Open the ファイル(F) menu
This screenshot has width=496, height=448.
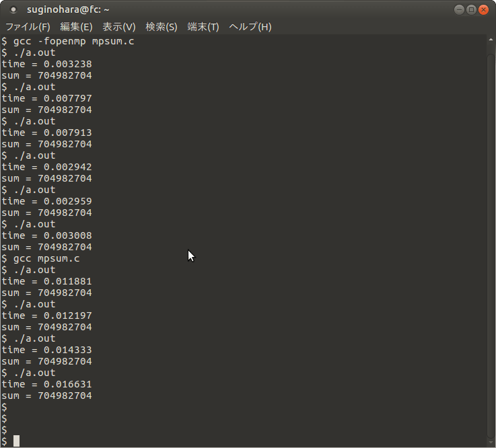(x=28, y=27)
